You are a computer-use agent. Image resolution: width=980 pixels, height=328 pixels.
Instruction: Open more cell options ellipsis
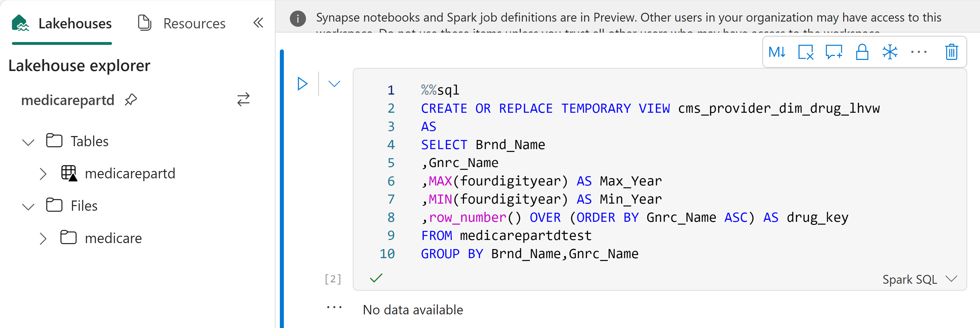point(918,52)
